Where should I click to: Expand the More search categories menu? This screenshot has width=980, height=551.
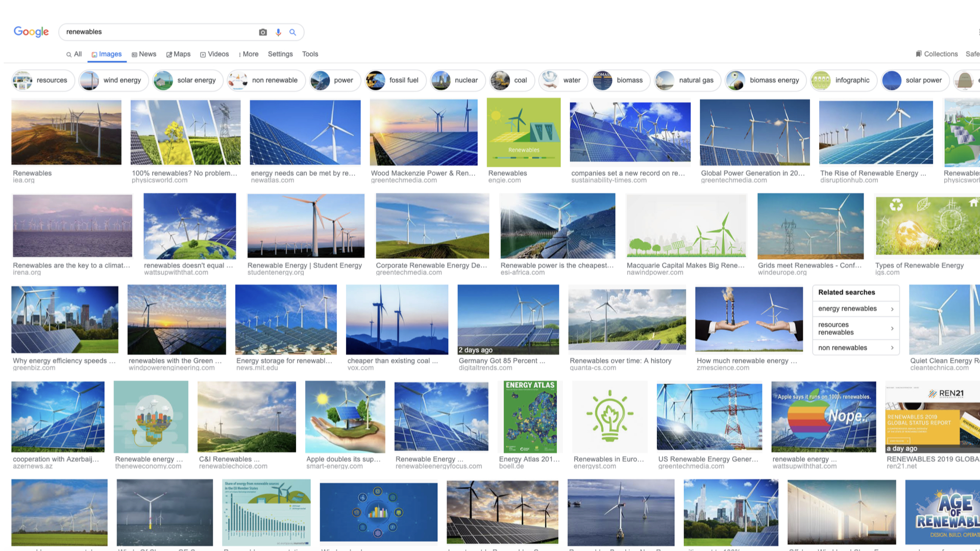249,54
